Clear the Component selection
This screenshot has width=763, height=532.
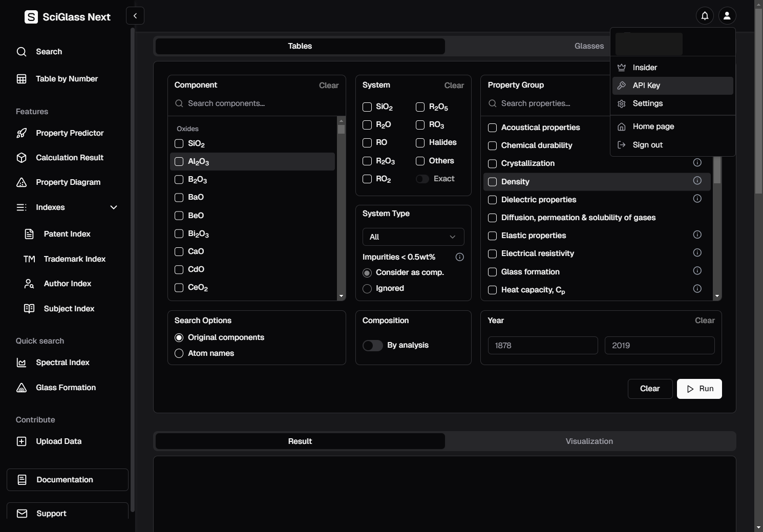[328, 86]
